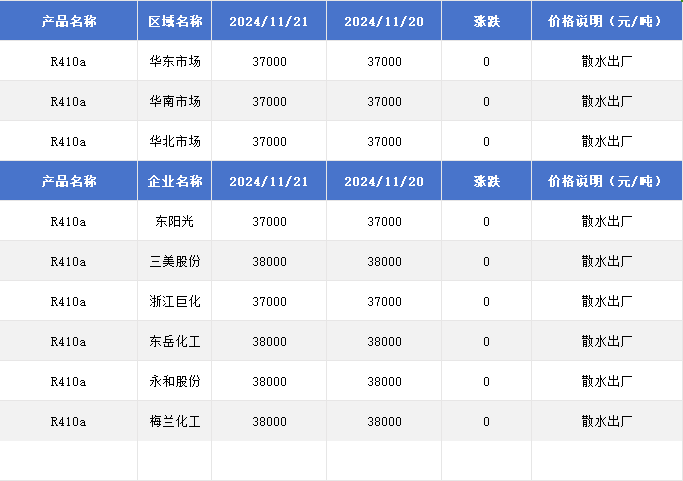Click the 区域名称 column header

(175, 21)
